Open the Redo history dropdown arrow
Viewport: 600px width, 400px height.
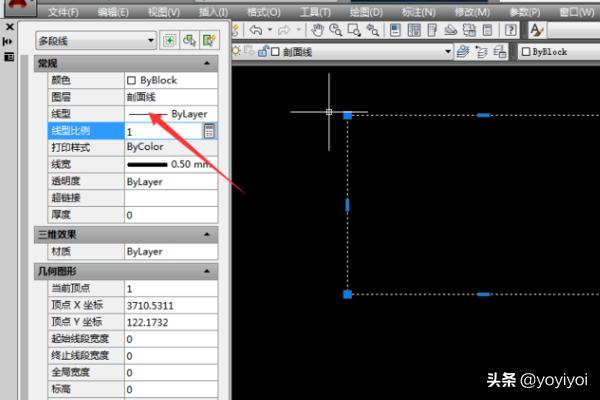point(298,30)
